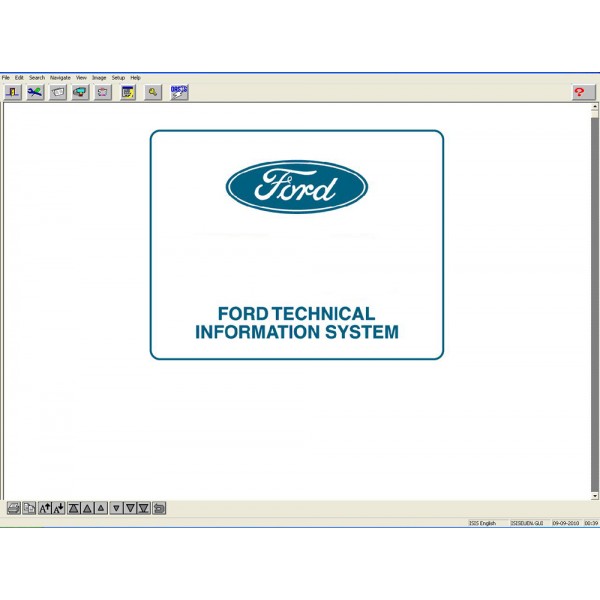Click the vertical scrollbar track

[594, 306]
